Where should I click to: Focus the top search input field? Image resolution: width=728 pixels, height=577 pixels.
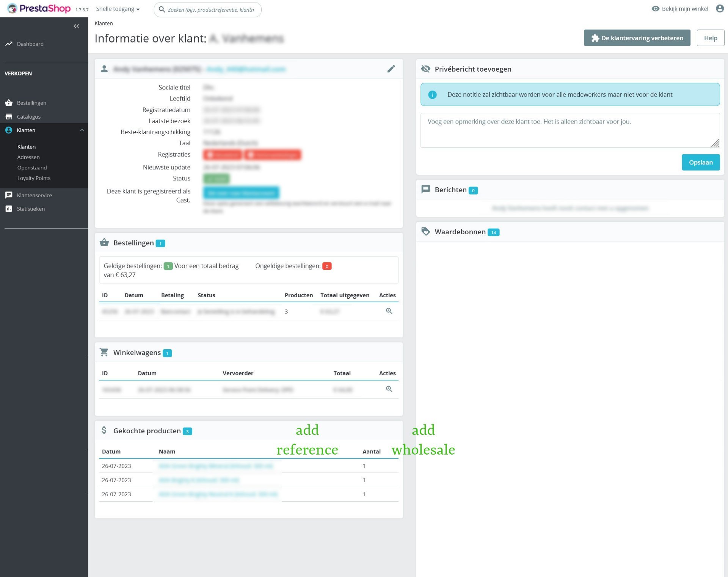click(211, 10)
